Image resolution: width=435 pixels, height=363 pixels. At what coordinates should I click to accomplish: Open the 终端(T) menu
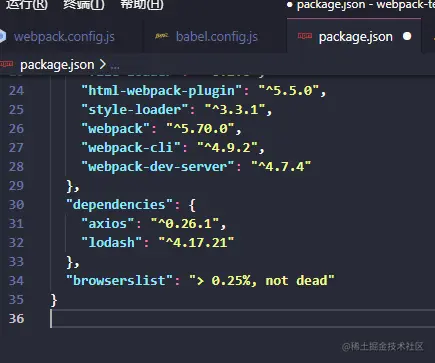(84, 5)
